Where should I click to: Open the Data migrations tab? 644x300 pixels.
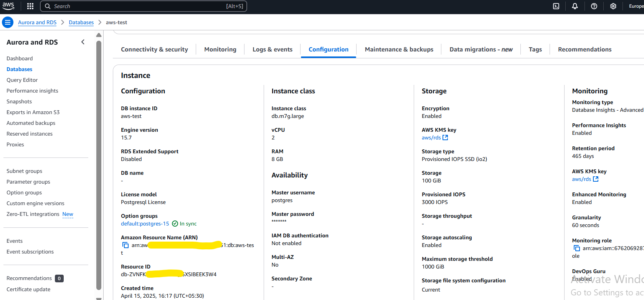coord(481,49)
